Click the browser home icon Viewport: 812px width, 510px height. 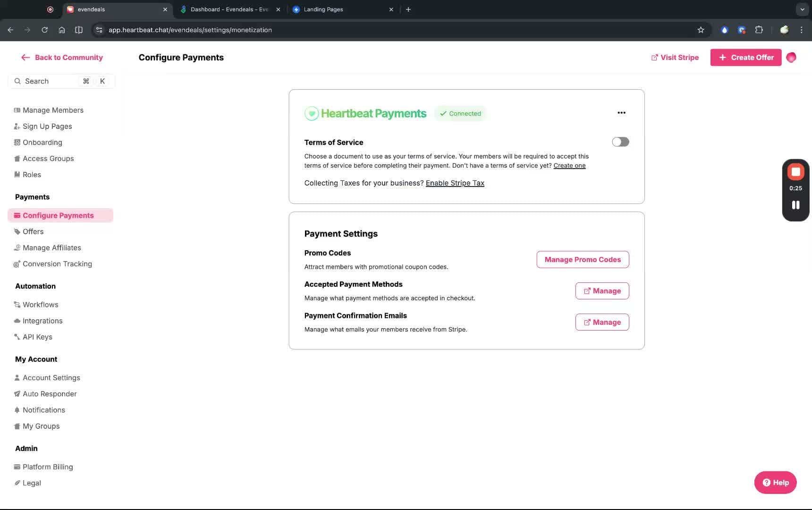tap(62, 30)
